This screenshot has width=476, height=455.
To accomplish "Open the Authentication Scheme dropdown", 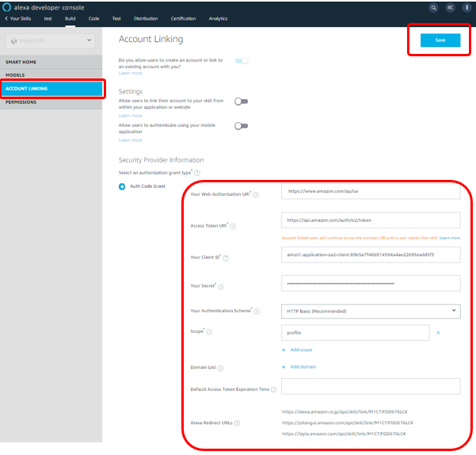I will coord(371,312).
